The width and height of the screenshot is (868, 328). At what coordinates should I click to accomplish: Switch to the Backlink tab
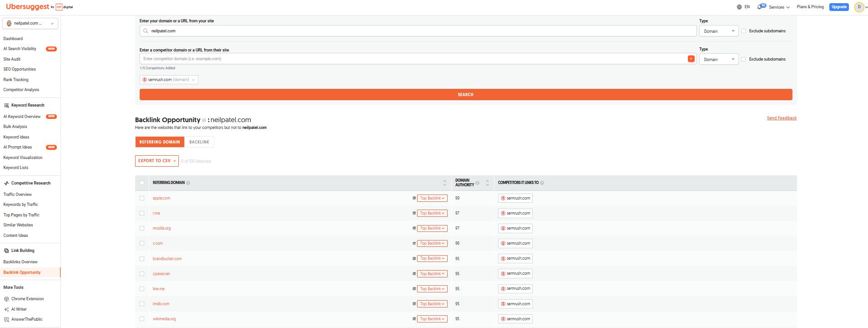(199, 142)
